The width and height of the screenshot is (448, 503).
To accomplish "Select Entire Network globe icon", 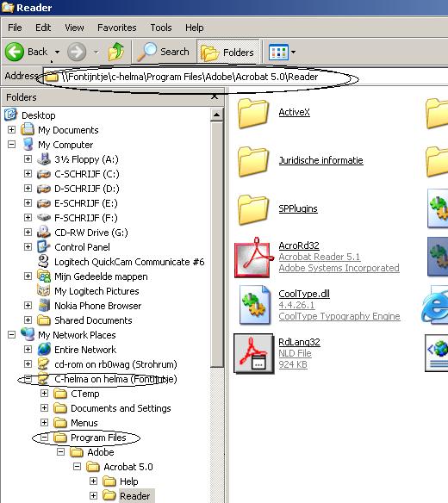I will tap(44, 350).
